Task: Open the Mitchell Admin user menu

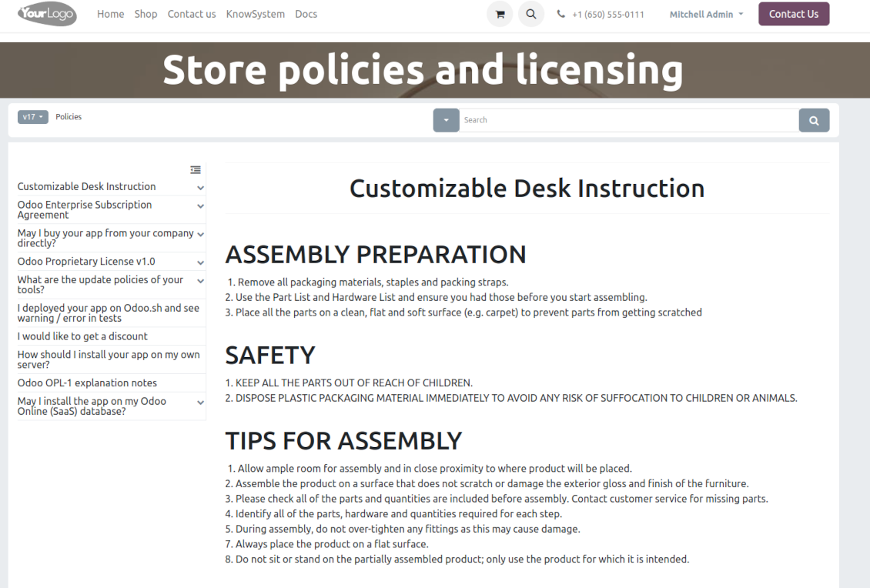Action: click(x=706, y=15)
